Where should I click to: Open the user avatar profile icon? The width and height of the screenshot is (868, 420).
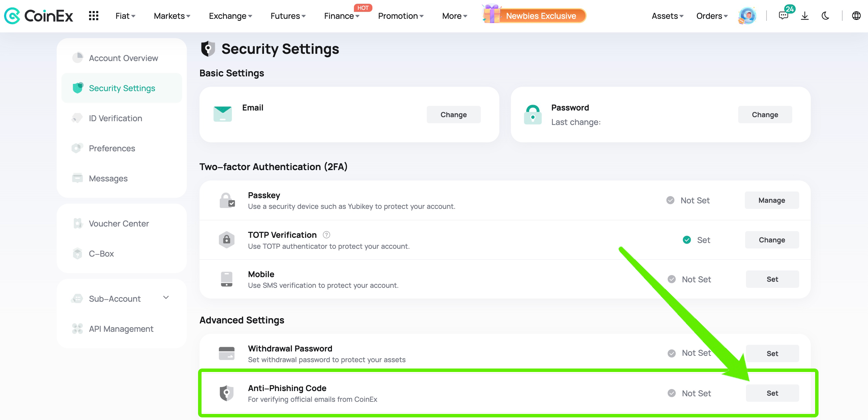(747, 16)
